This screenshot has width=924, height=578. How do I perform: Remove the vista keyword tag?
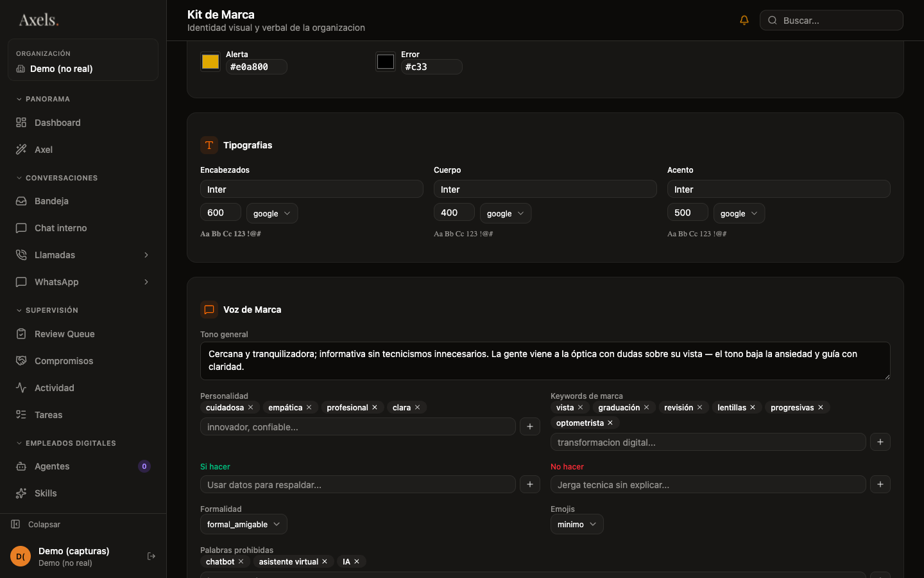click(580, 407)
